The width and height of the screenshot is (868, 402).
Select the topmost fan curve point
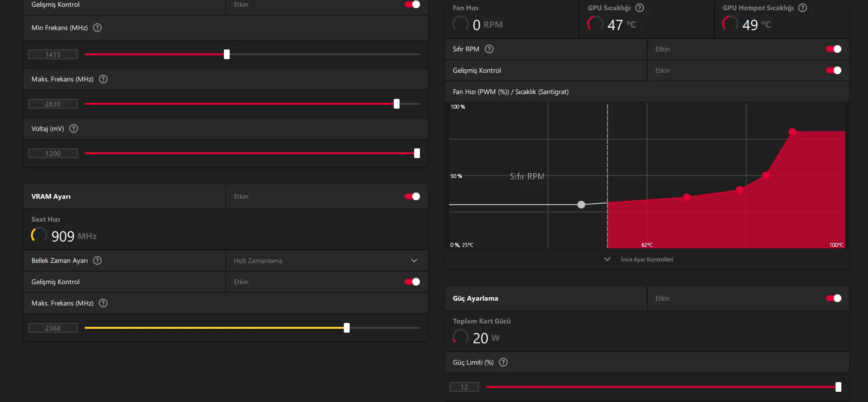tap(792, 131)
